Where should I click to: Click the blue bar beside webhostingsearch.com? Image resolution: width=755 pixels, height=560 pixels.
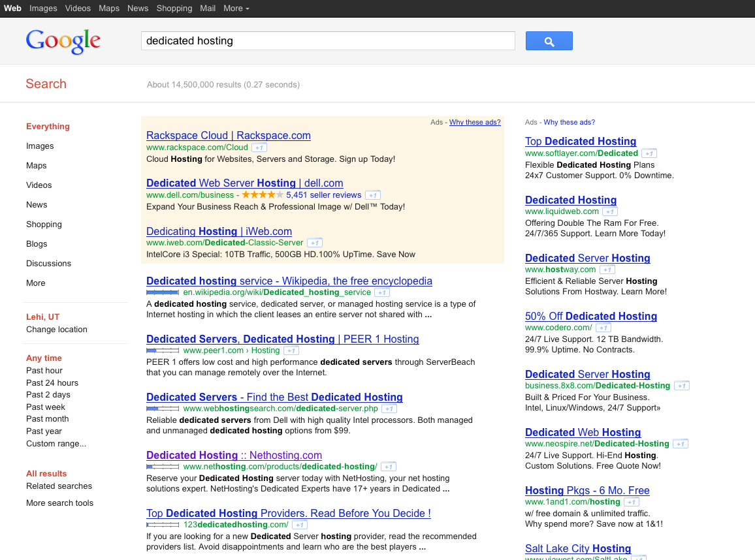pyautogui.click(x=163, y=409)
